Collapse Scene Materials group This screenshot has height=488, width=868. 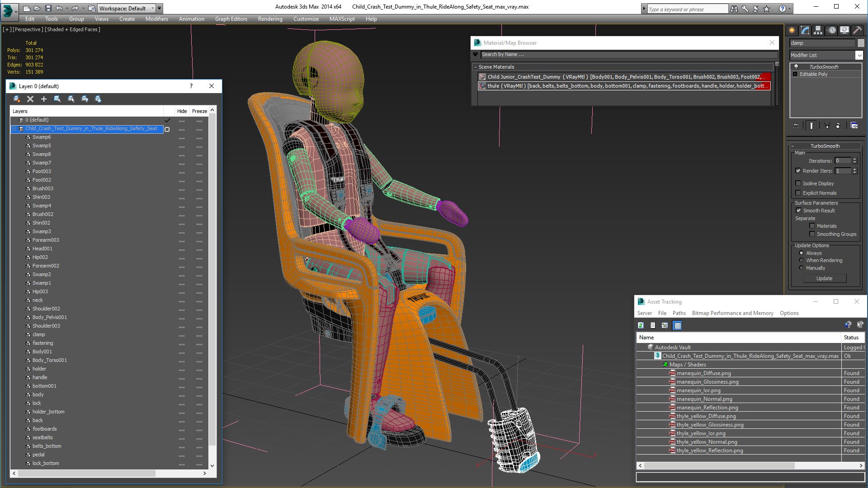click(476, 67)
